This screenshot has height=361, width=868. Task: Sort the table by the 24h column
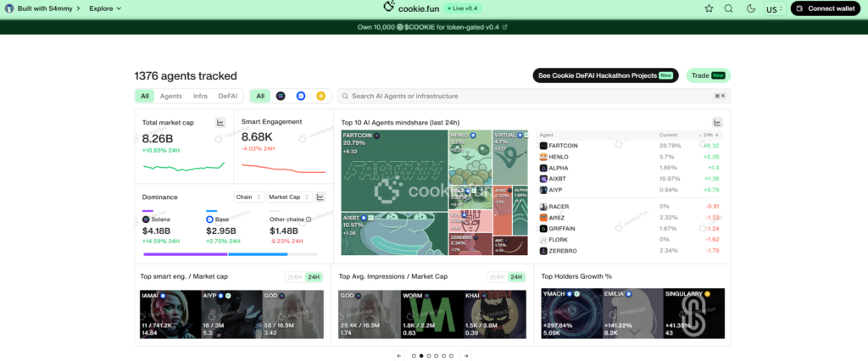711,135
